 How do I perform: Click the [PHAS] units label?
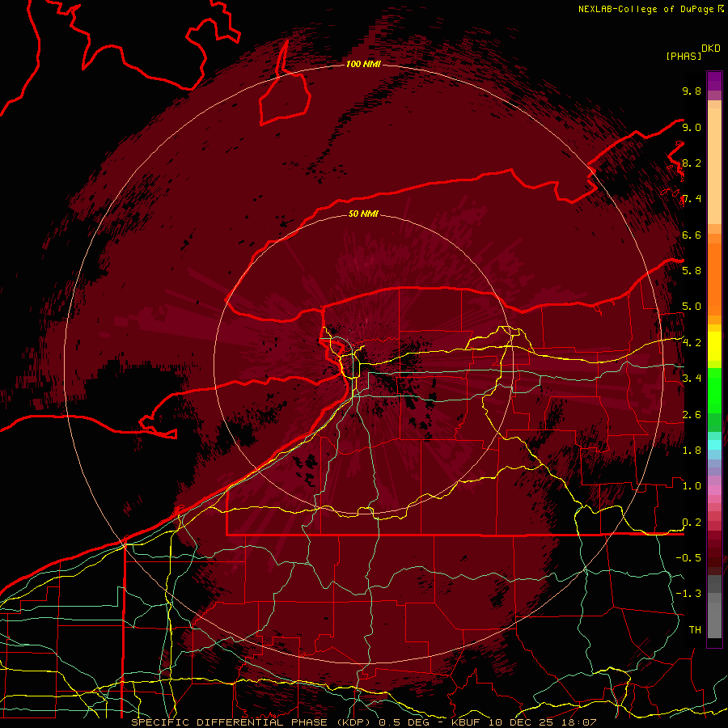684,56
